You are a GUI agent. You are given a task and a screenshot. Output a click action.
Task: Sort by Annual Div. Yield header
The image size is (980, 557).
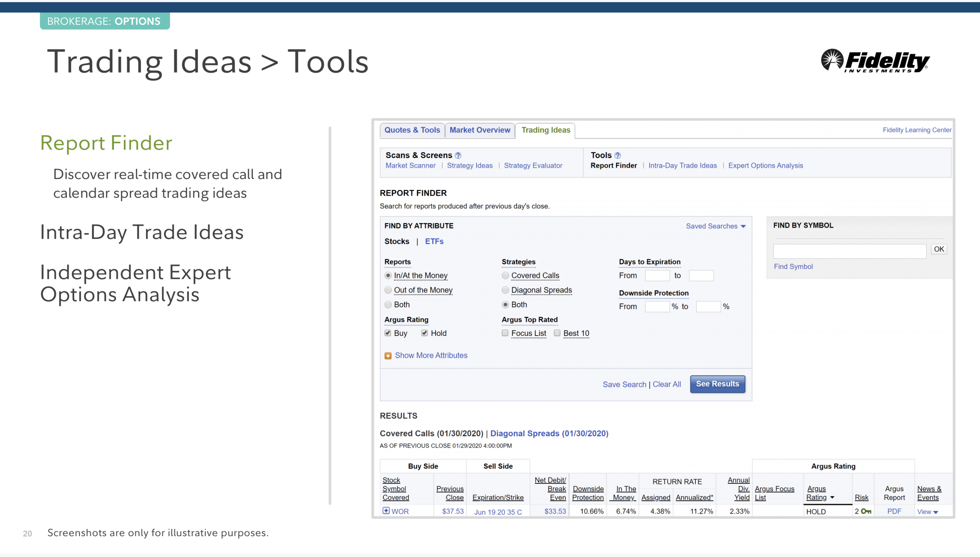738,489
